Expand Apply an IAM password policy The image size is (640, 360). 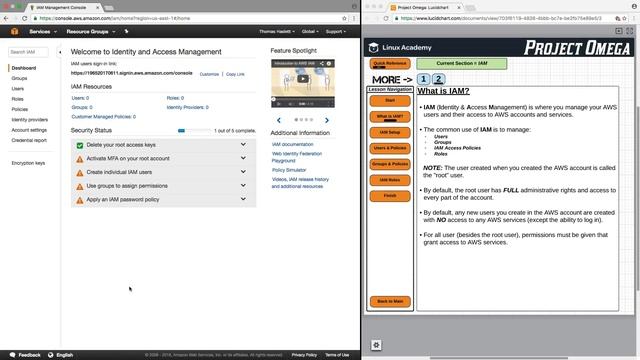click(x=243, y=199)
